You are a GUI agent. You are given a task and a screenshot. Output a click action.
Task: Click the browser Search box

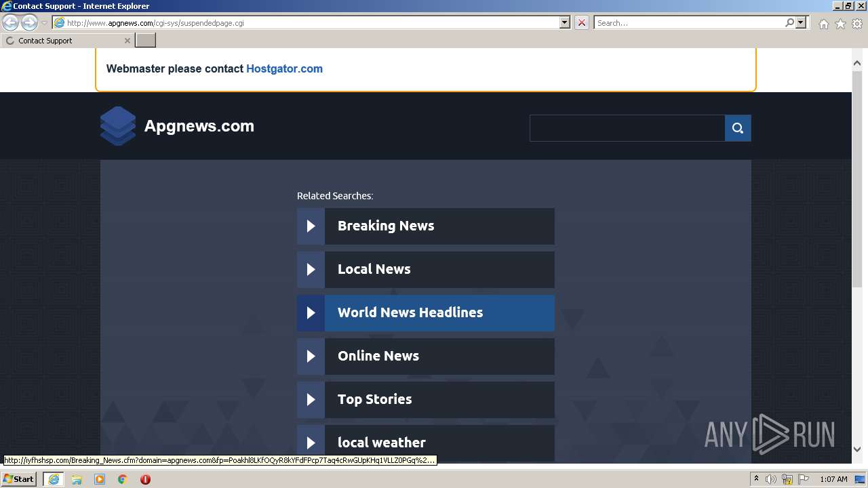[688, 22]
